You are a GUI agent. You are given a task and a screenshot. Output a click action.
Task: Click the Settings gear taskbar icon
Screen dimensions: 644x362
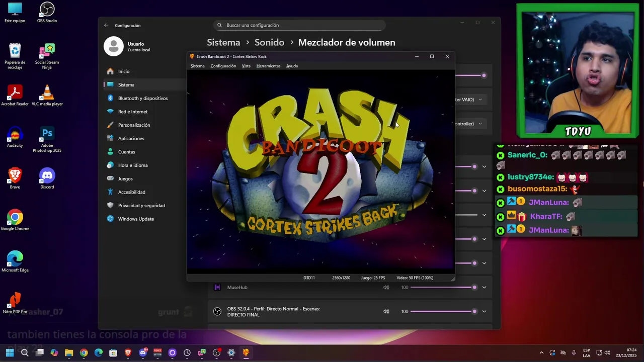[231, 352]
